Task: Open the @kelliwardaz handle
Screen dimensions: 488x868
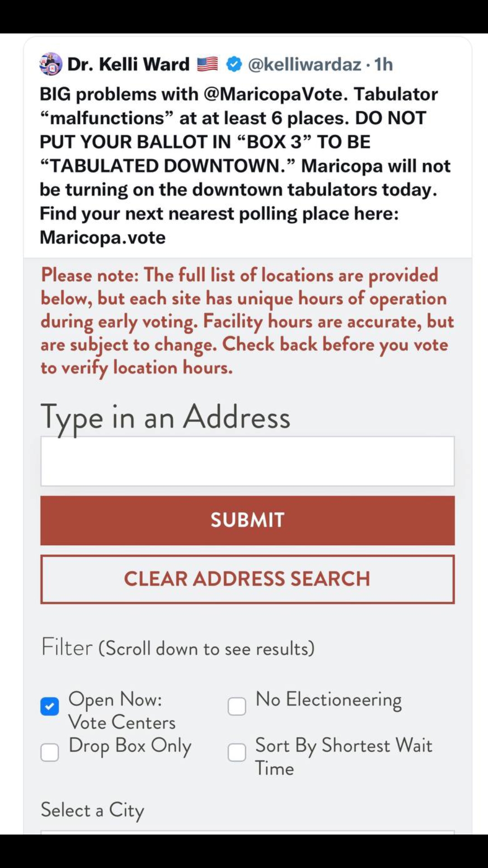Action: (x=305, y=64)
